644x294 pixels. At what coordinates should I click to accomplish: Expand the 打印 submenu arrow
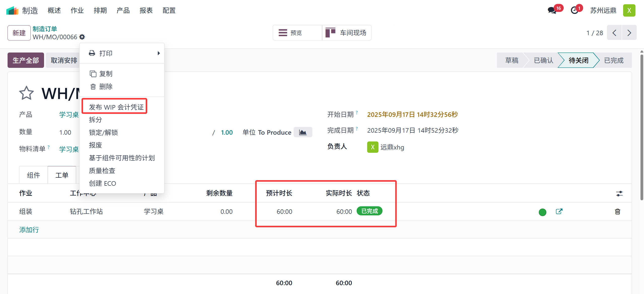(x=159, y=53)
